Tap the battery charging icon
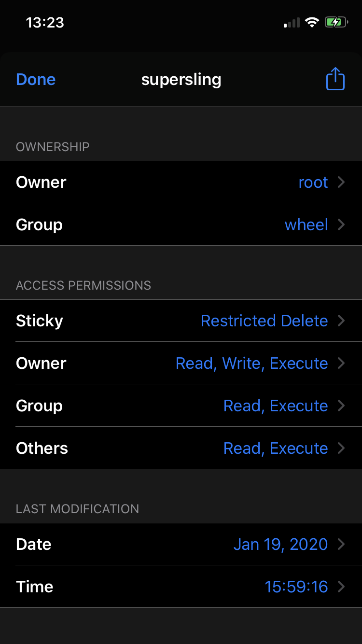 [336, 22]
